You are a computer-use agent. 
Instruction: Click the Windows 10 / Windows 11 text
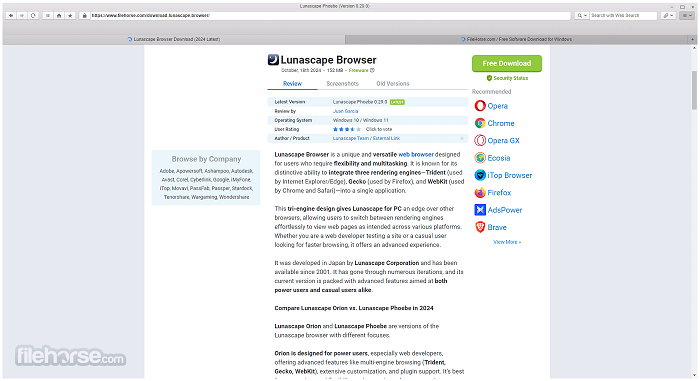point(361,120)
